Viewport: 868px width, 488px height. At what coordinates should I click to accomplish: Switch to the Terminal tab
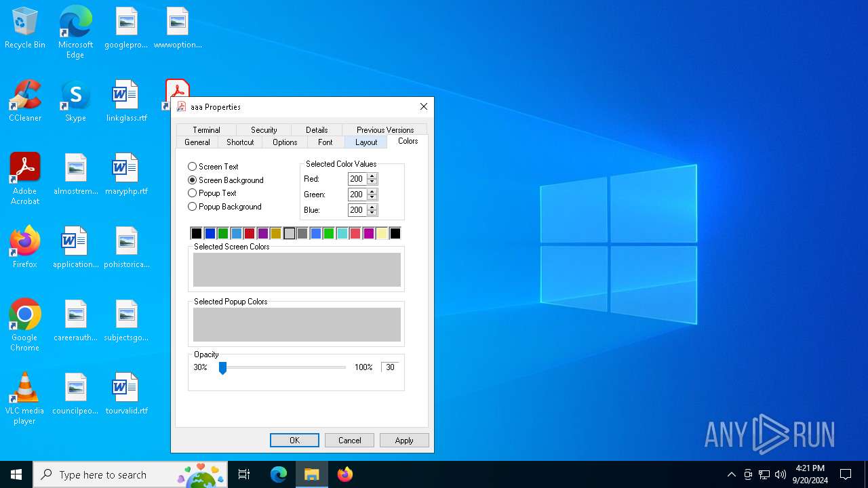[x=206, y=130]
